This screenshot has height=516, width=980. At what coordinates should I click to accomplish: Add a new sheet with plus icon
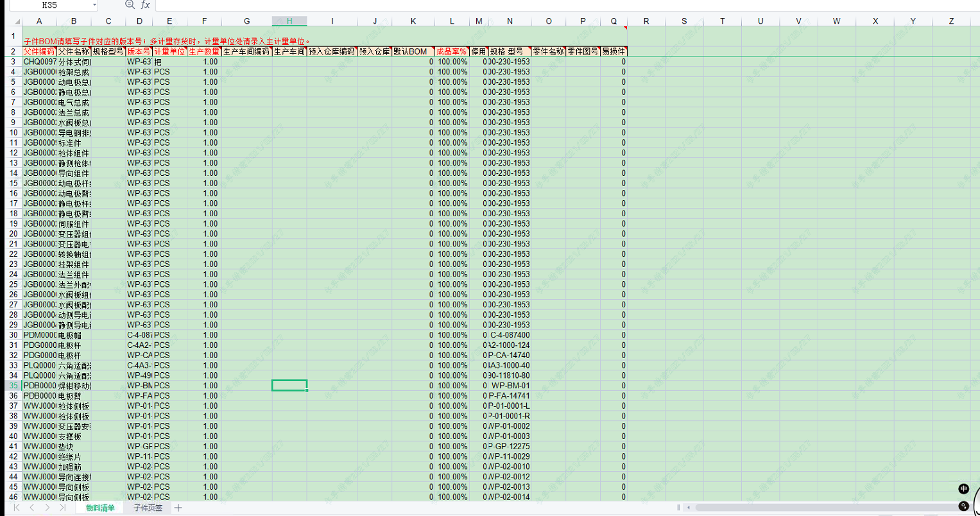point(178,508)
